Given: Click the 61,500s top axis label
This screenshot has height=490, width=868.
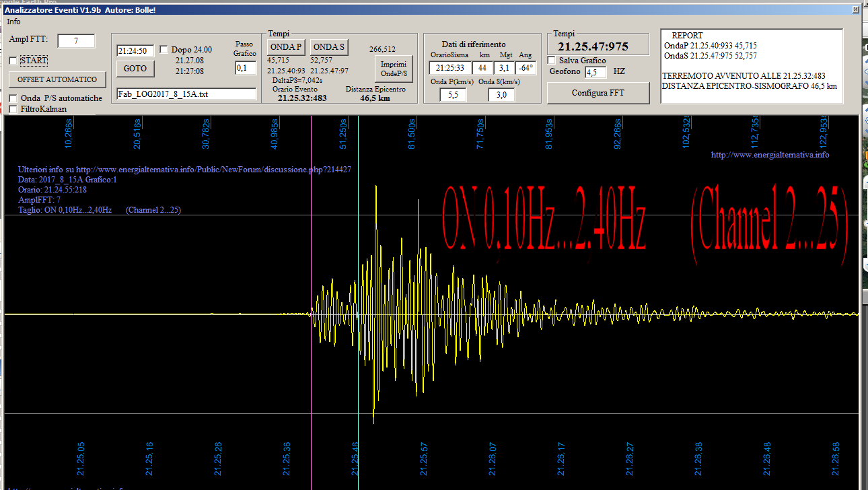Looking at the screenshot, I should pyautogui.click(x=412, y=133).
